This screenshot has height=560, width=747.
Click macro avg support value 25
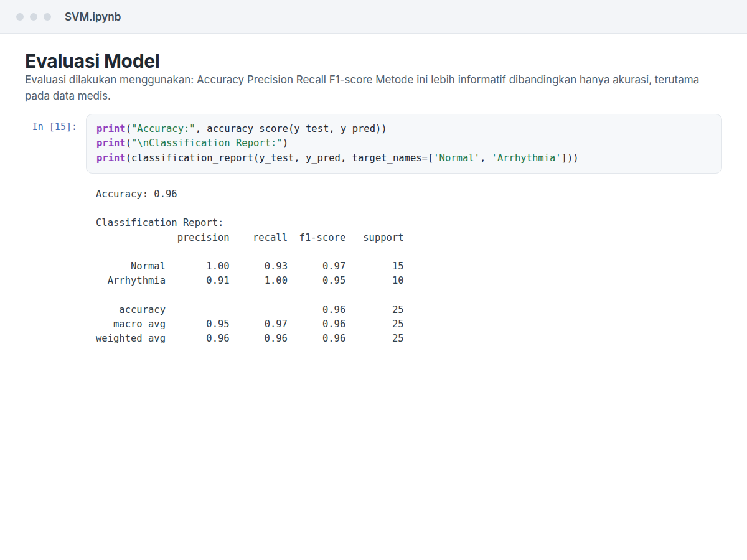(x=398, y=324)
